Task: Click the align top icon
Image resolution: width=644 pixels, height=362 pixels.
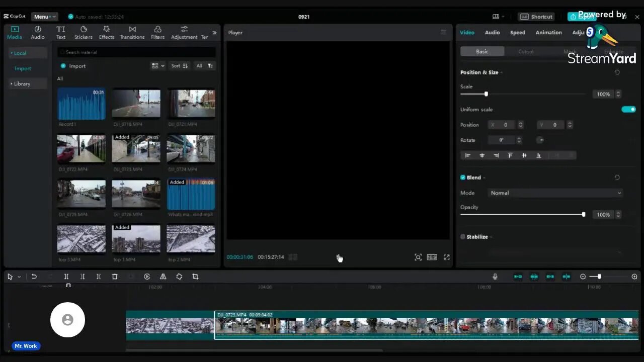Action: click(510, 155)
